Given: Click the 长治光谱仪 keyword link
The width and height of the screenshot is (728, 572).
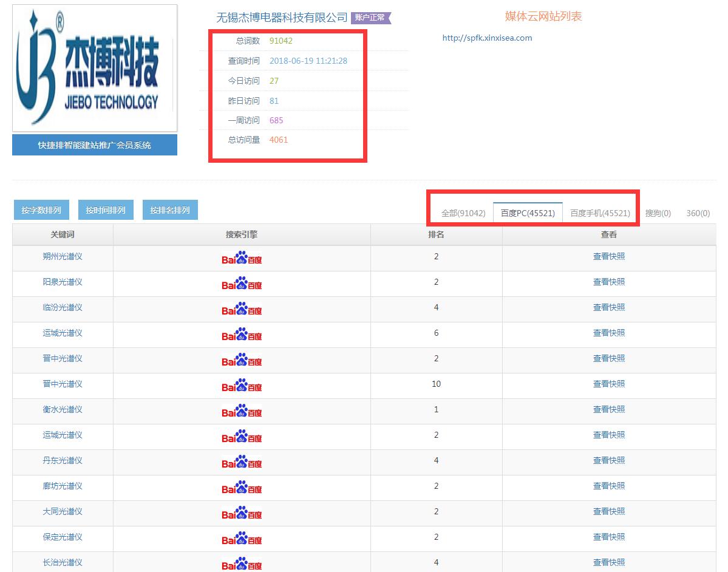Looking at the screenshot, I should 63,562.
